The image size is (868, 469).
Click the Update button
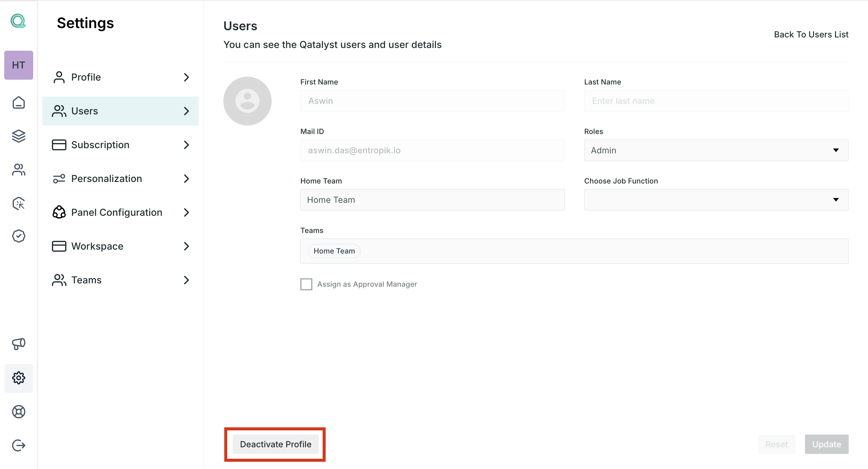point(827,444)
